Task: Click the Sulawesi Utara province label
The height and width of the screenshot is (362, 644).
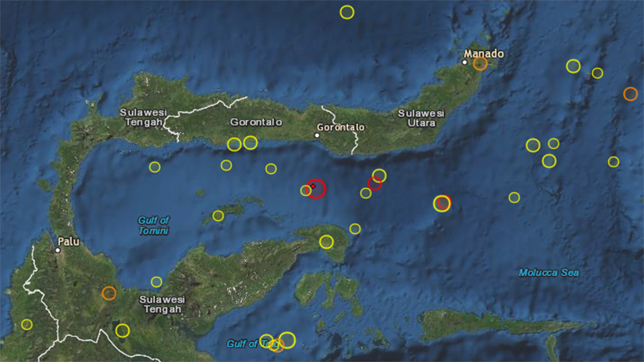Action: click(422, 118)
